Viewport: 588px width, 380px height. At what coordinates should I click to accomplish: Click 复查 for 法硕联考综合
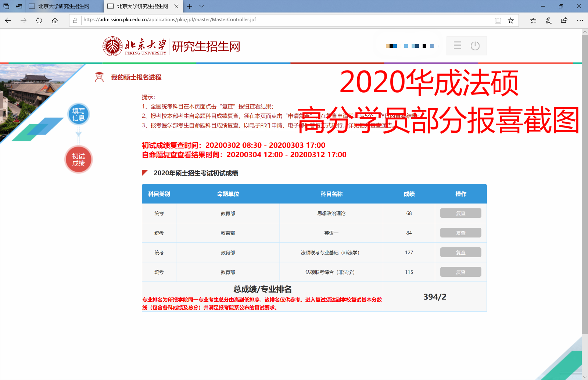click(460, 272)
